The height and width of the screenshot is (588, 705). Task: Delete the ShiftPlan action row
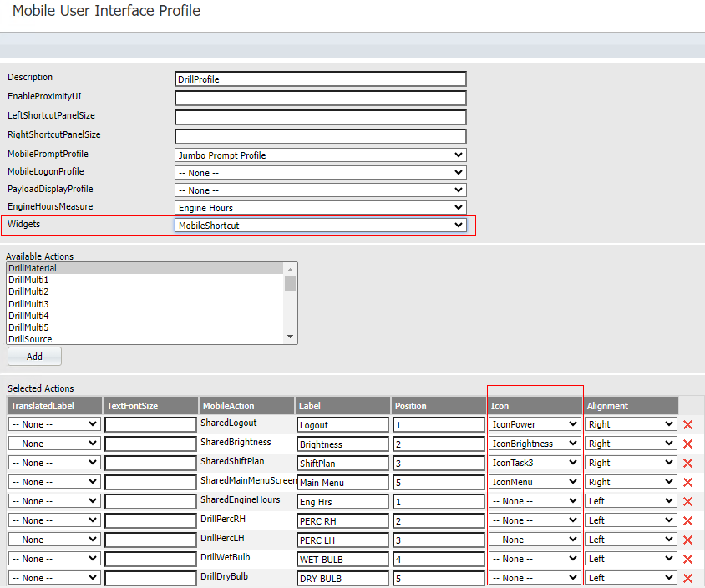coord(687,463)
